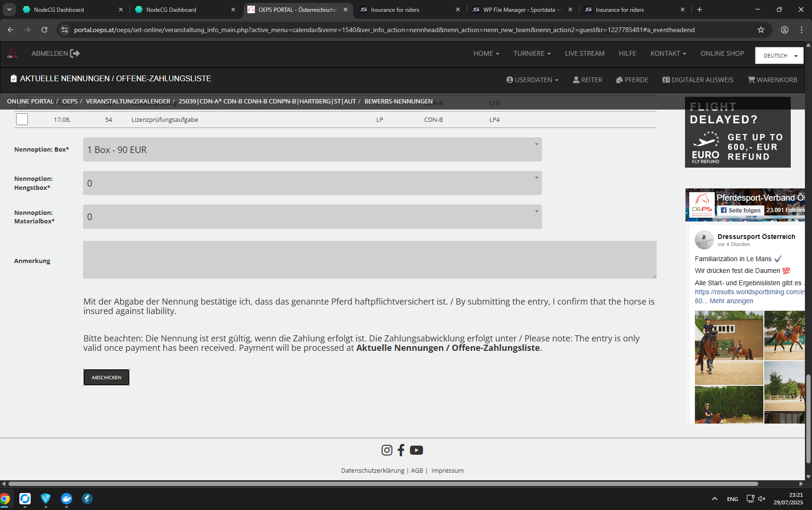Open the blue feather taskbar app
The height and width of the screenshot is (510, 812).
point(87,499)
